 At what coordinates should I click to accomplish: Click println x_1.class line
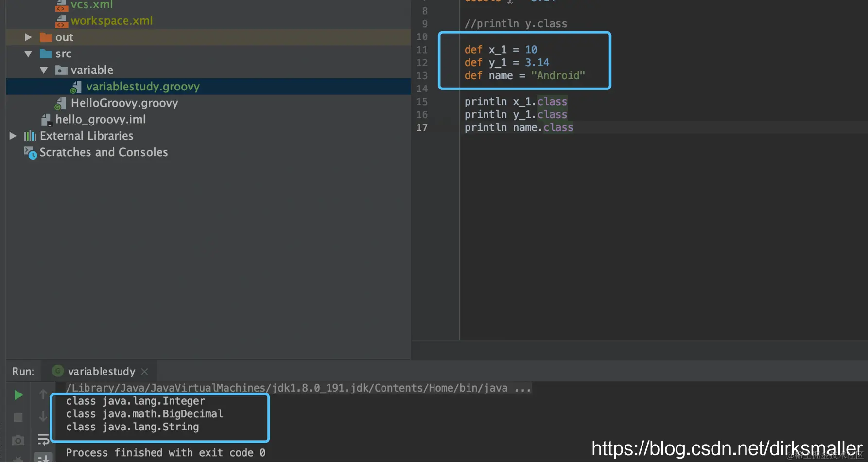(x=516, y=102)
